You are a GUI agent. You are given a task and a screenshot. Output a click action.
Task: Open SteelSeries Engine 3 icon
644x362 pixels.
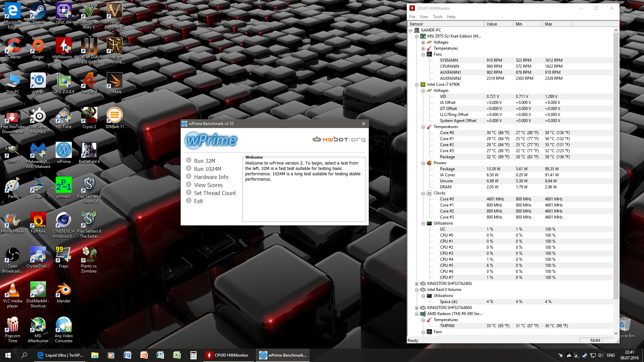(x=38, y=120)
